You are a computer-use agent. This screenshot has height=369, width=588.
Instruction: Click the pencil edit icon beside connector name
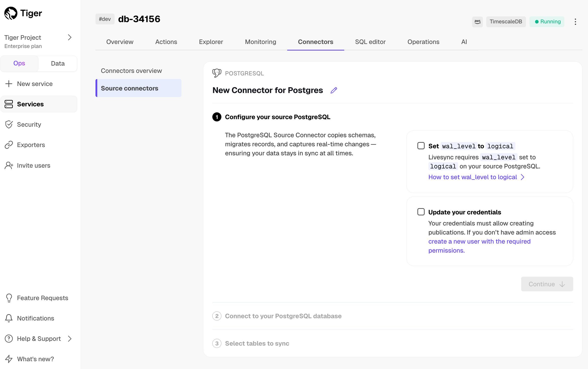(x=334, y=90)
